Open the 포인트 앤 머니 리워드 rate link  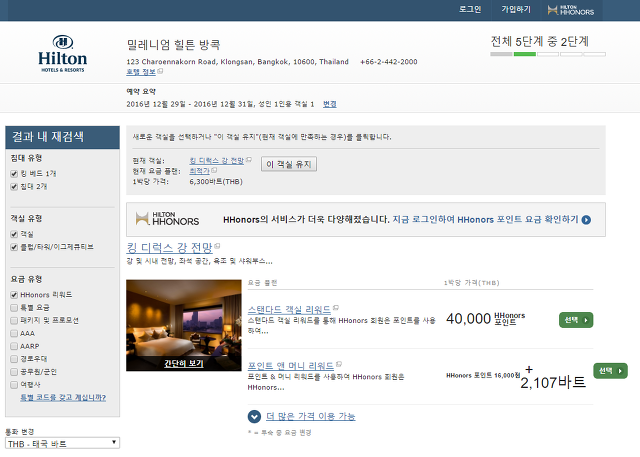(291, 366)
